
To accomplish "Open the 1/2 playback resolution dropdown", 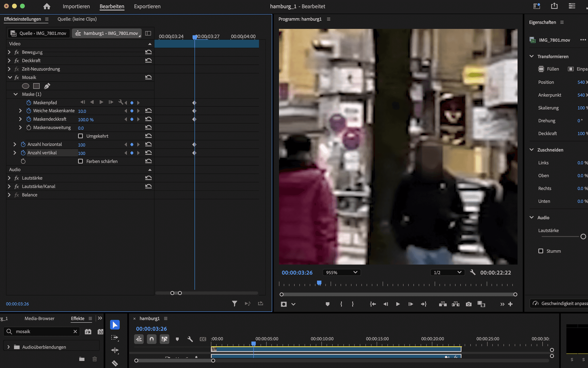I will click(447, 272).
